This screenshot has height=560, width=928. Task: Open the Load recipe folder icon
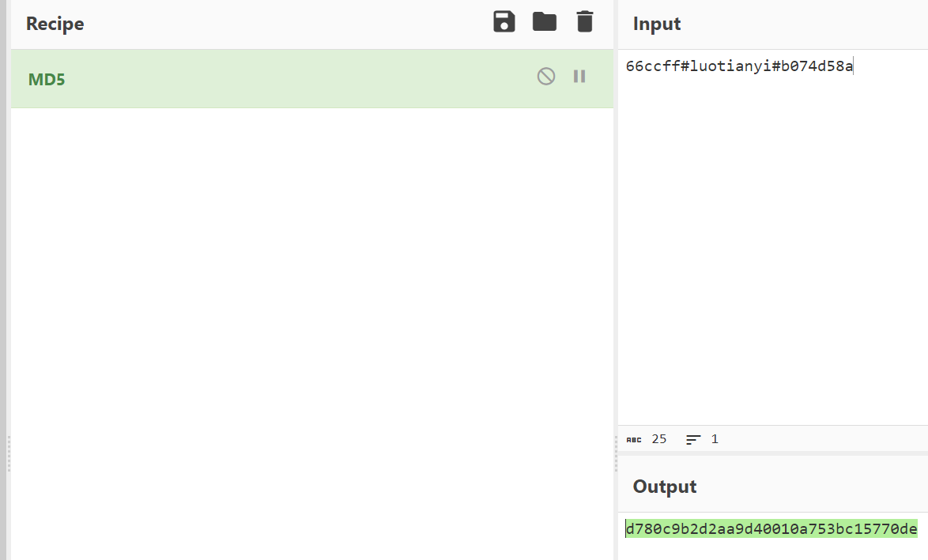point(545,22)
